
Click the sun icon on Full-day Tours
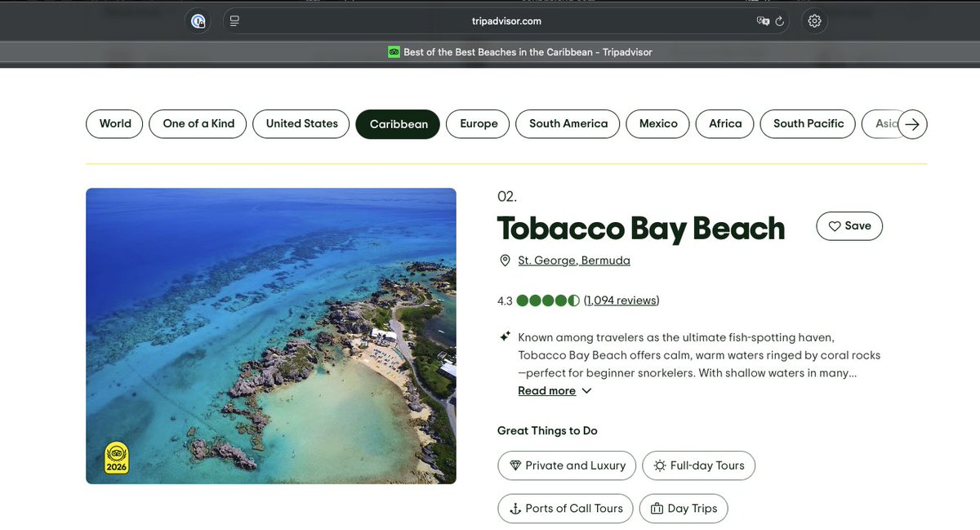point(659,465)
